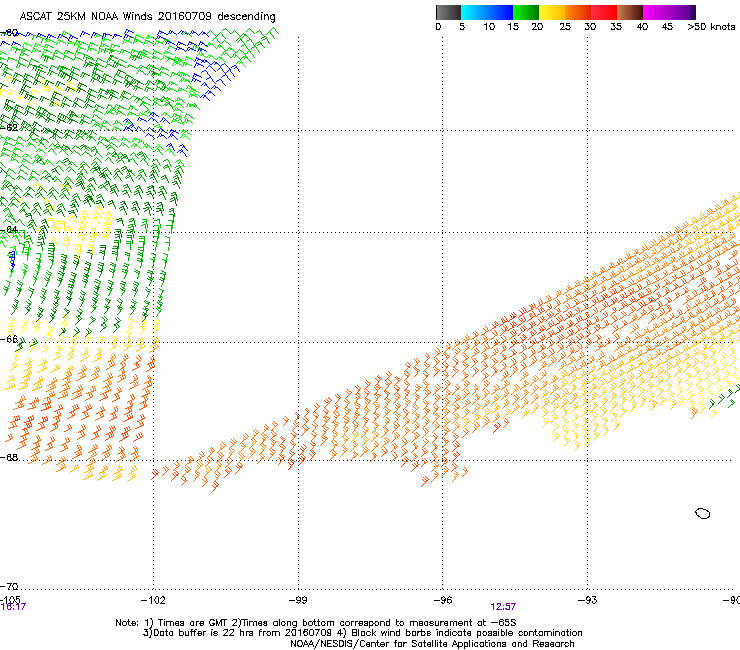This screenshot has height=650, width=740.
Task: Click the '-102' longitude axis label
Action: (153, 600)
